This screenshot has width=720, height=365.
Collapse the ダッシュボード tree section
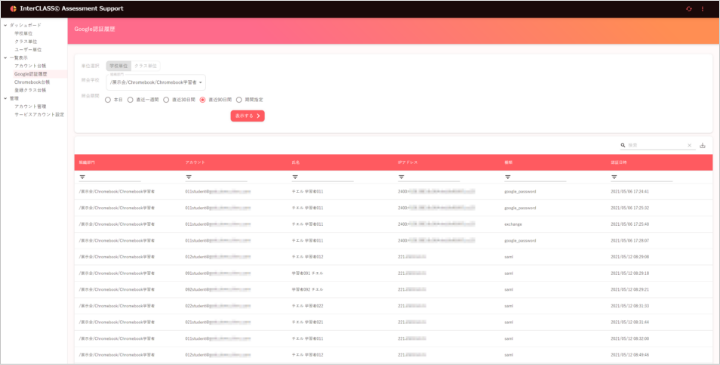coord(6,25)
